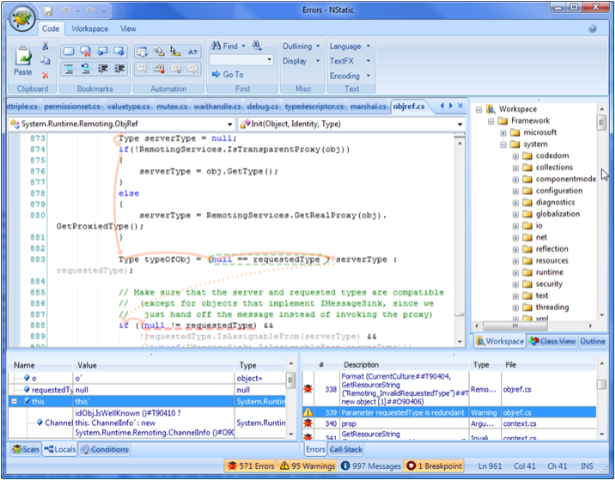Click the Save icon in quick access toolbar
The image size is (615, 480).
click(x=48, y=12)
